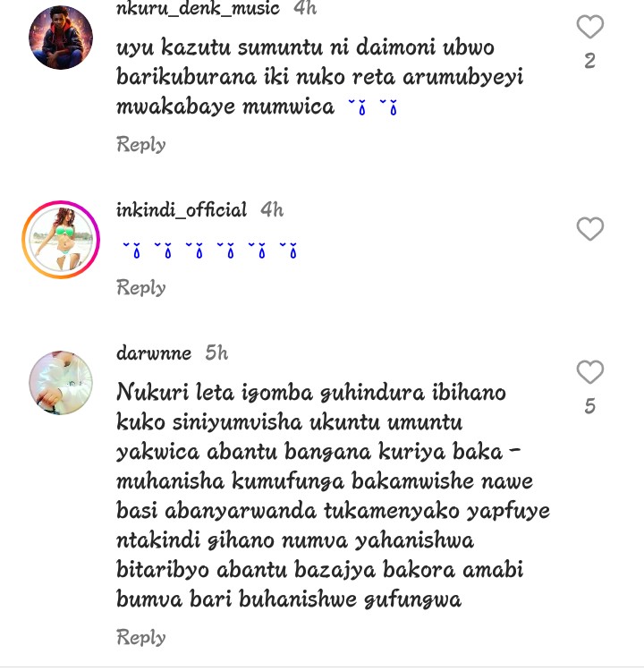Open nkuru_denk_music's profile picture
The width and height of the screenshot is (644, 671).
pyautogui.click(x=61, y=38)
